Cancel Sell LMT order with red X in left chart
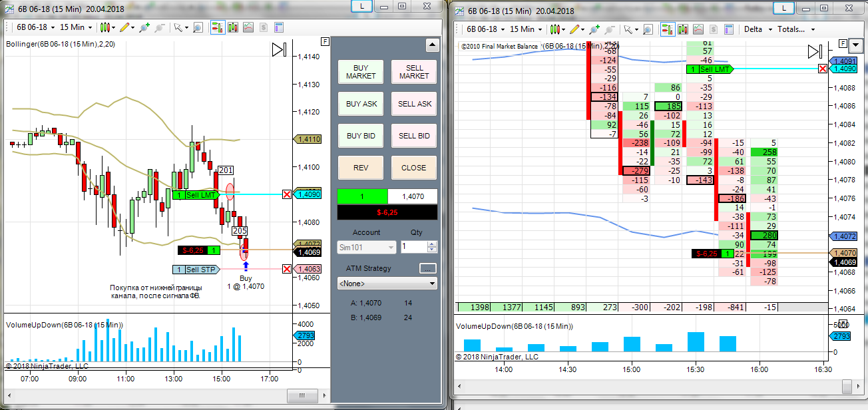The image size is (868, 410). pyautogui.click(x=286, y=194)
